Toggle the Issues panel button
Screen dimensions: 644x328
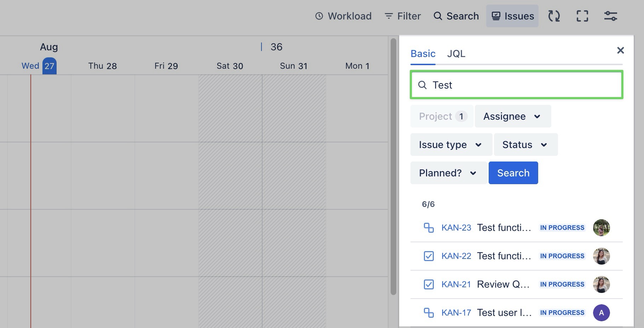[512, 16]
